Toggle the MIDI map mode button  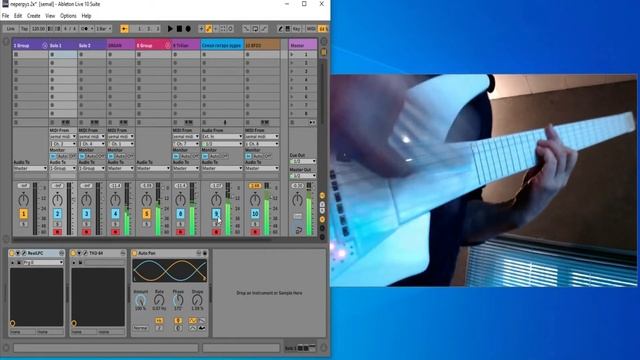point(311,29)
